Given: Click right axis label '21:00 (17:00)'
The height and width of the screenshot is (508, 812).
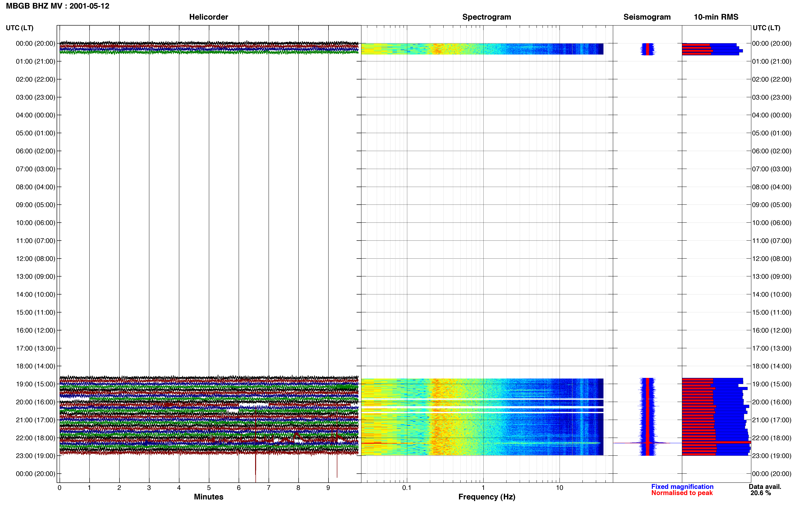Looking at the screenshot, I should (772, 420).
